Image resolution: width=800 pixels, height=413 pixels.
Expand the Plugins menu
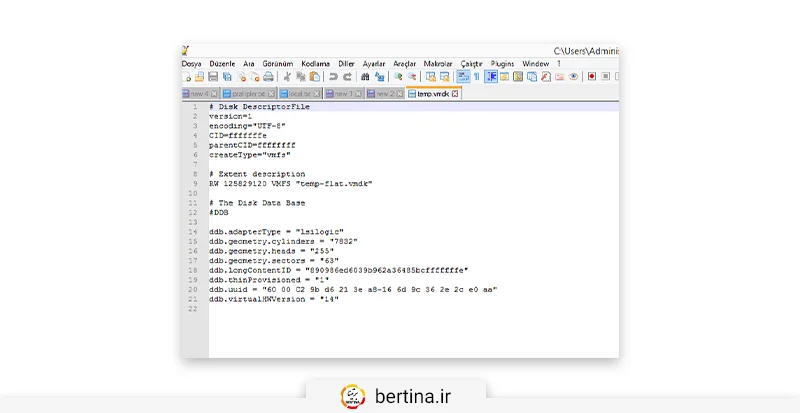pyautogui.click(x=503, y=63)
